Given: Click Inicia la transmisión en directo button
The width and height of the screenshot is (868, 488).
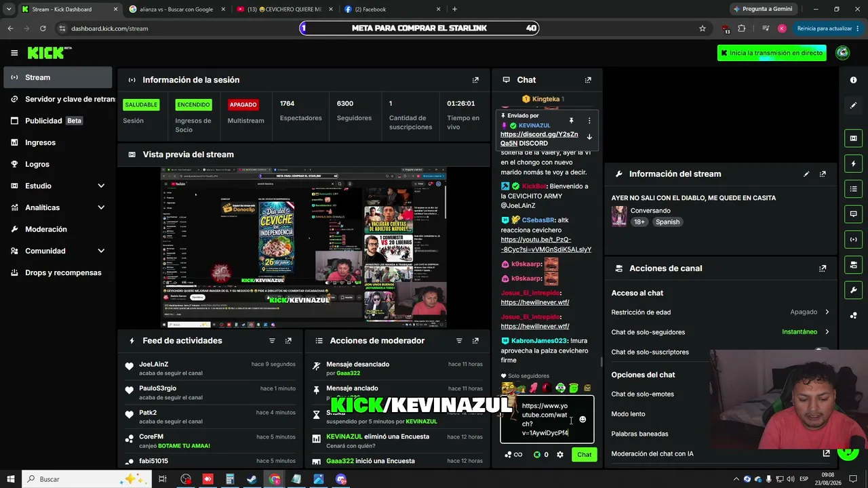Looking at the screenshot, I should [772, 53].
